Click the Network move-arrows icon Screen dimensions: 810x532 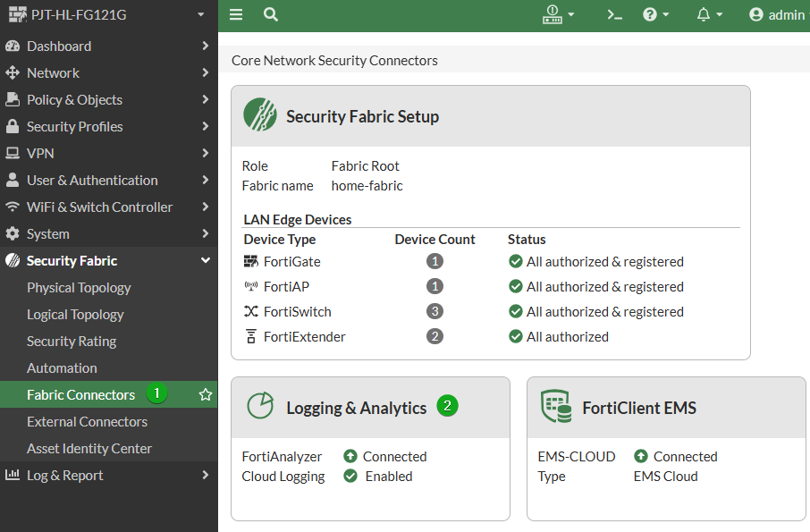tap(13, 72)
